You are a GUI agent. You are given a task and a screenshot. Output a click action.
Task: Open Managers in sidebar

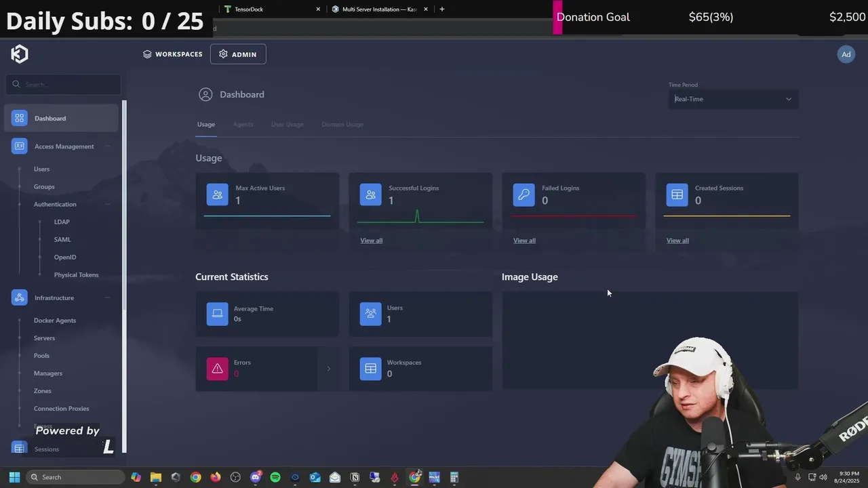tap(47, 373)
